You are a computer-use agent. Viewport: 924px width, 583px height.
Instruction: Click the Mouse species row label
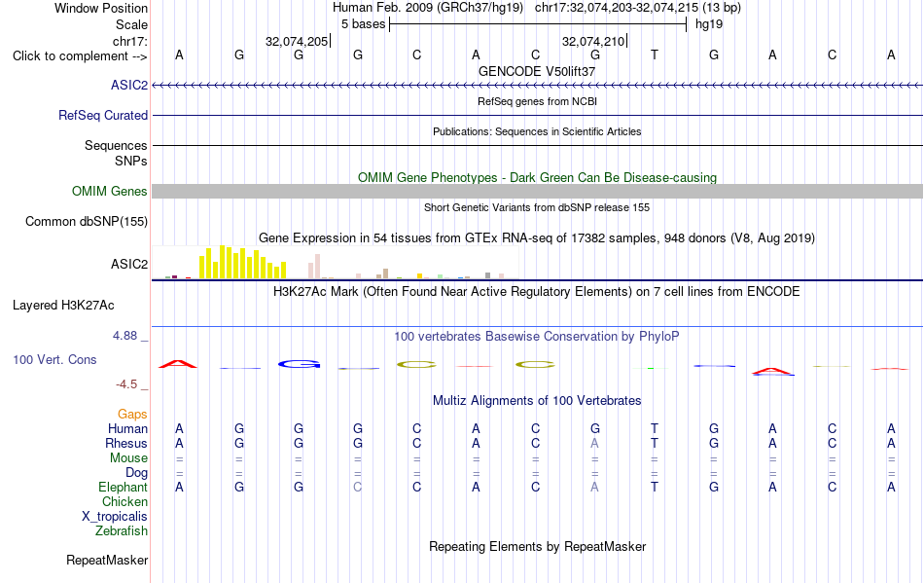tap(128, 458)
